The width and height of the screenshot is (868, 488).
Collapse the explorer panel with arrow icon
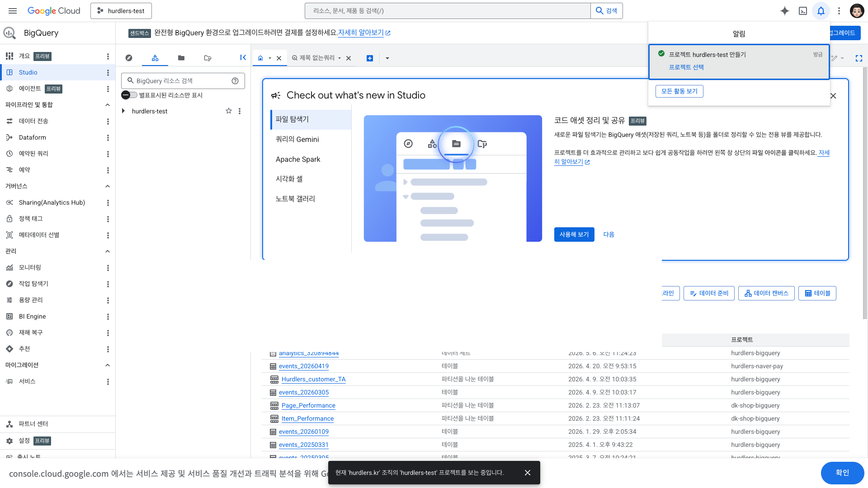pyautogui.click(x=243, y=57)
